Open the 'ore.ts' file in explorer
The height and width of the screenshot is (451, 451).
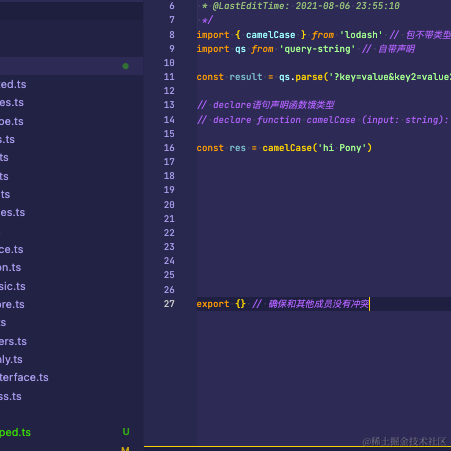[x=12, y=304]
